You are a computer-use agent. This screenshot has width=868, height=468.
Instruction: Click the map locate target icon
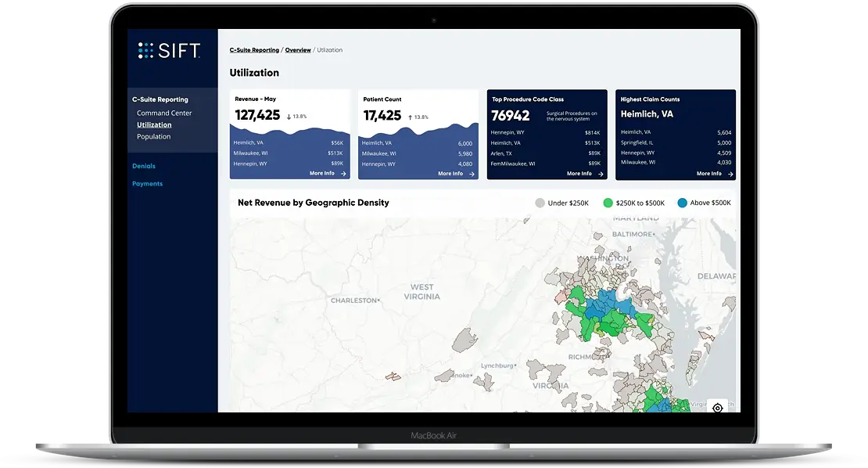pyautogui.click(x=717, y=408)
